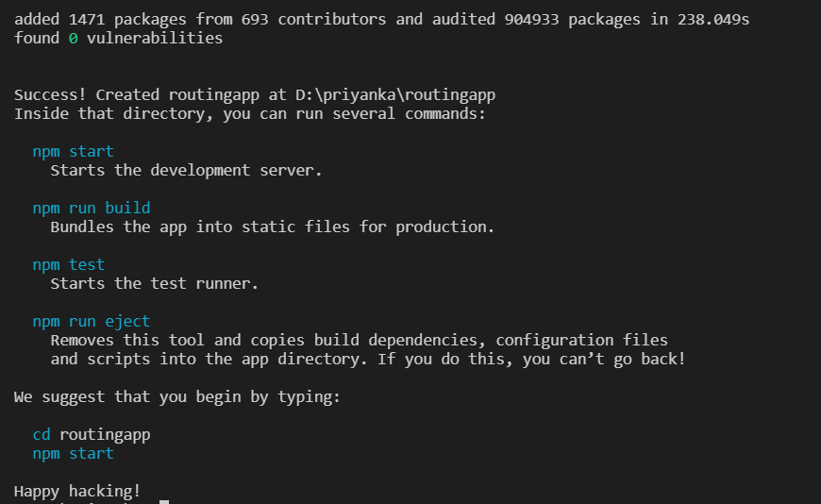821x504 pixels.
Task: Click 'Starts the test runner.' description
Action: (x=155, y=283)
